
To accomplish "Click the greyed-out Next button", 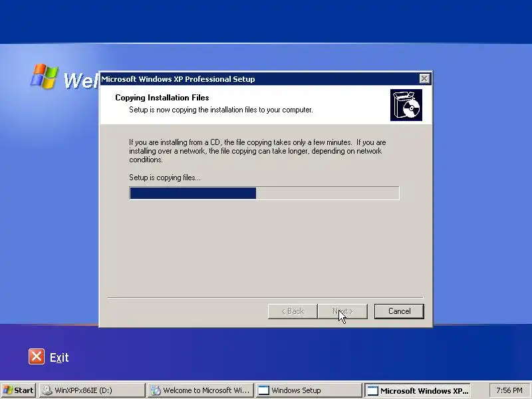I will pos(342,311).
